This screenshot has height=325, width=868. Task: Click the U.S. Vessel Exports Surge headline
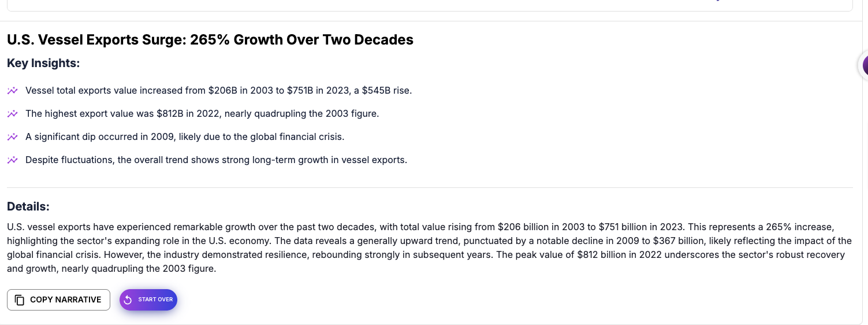[210, 40]
